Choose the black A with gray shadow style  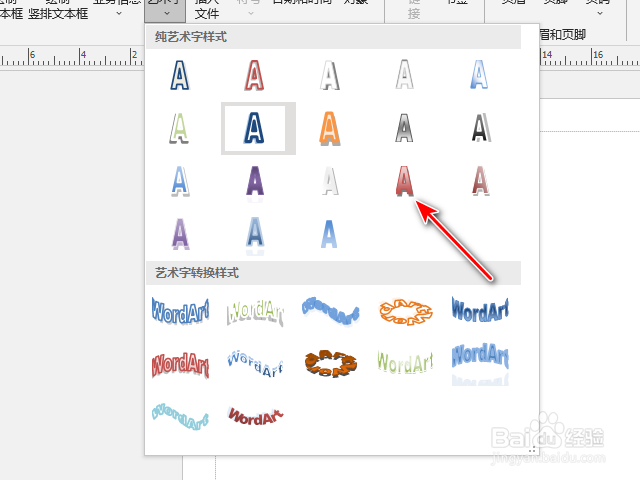pyautogui.click(x=481, y=128)
